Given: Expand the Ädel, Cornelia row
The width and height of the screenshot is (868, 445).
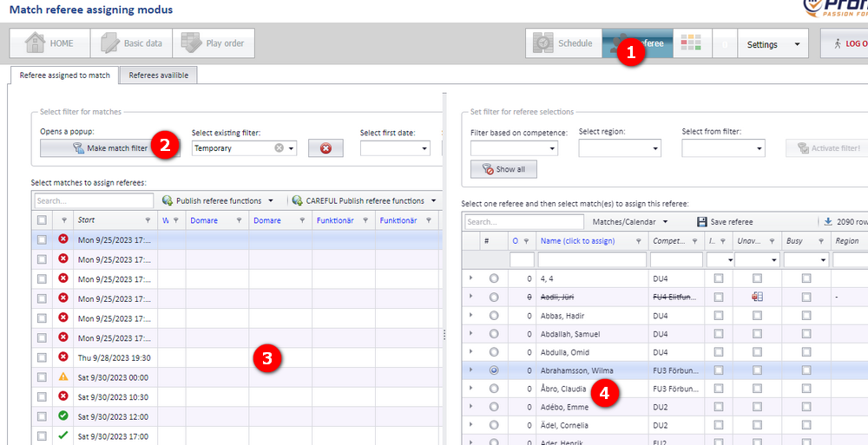Looking at the screenshot, I should point(471,425).
